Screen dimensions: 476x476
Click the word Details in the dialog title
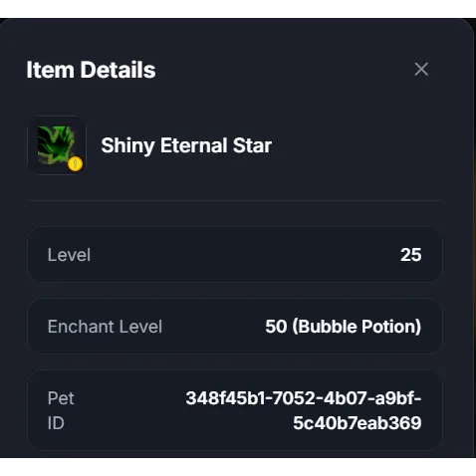(x=118, y=70)
